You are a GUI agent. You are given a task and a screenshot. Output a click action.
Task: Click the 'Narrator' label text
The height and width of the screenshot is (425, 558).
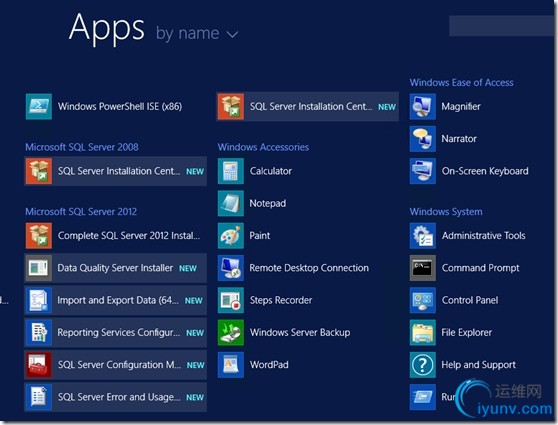click(459, 139)
